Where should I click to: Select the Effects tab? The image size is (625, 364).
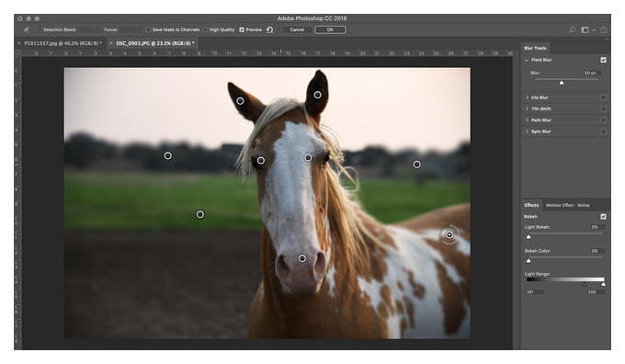point(531,205)
